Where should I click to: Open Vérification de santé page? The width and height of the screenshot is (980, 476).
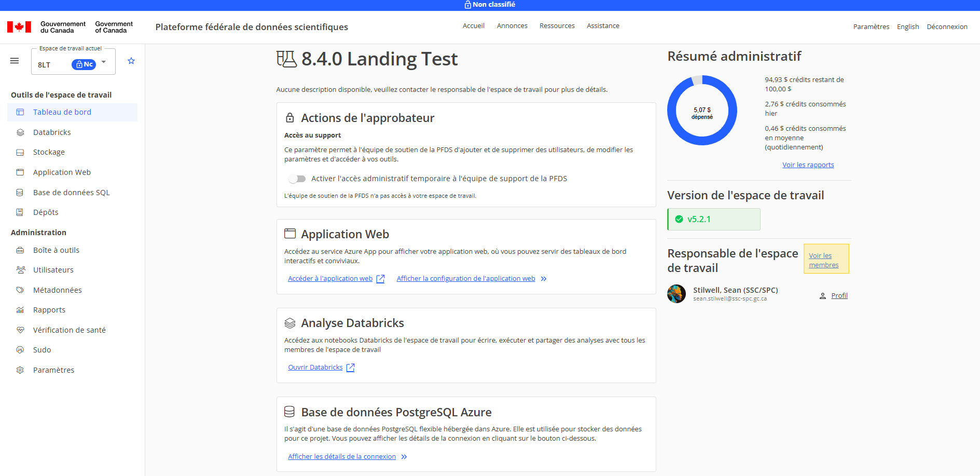tap(69, 330)
